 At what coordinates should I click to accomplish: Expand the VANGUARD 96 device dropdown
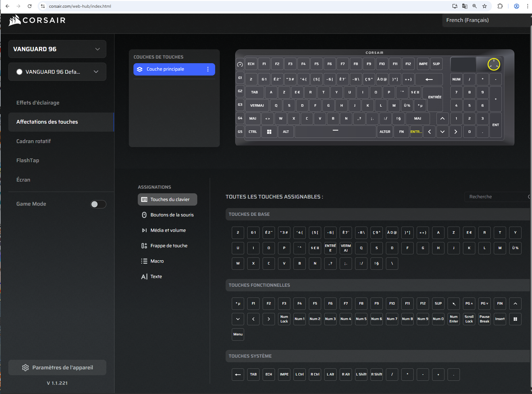pyautogui.click(x=97, y=49)
